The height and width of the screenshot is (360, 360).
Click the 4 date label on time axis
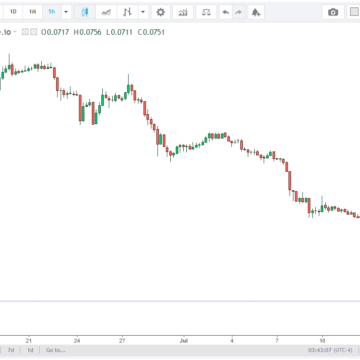click(x=232, y=341)
